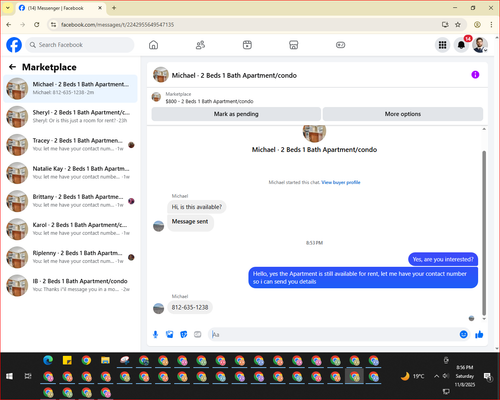Click the Search Facebook field
The width and height of the screenshot is (500, 400).
[x=80, y=45]
